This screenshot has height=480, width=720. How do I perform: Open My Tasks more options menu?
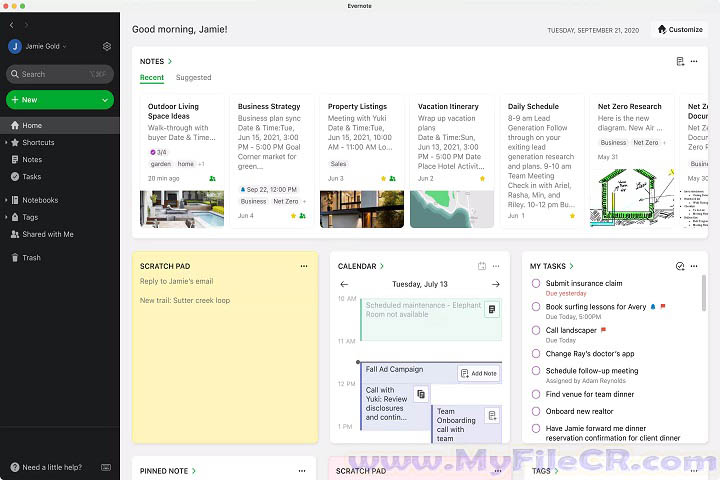tap(694, 266)
